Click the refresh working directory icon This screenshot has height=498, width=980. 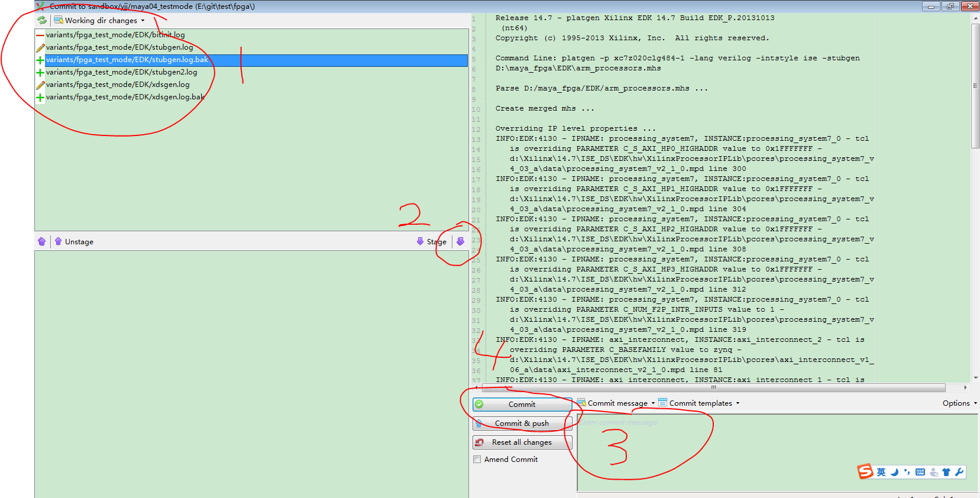[42, 20]
